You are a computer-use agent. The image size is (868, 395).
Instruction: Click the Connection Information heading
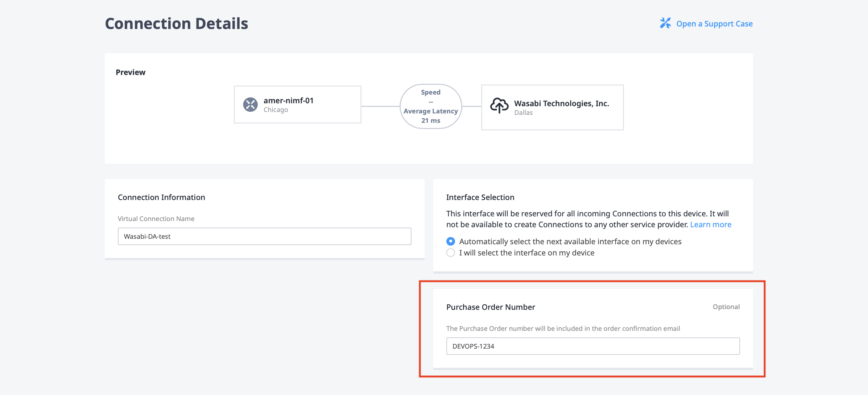pyautogui.click(x=161, y=197)
